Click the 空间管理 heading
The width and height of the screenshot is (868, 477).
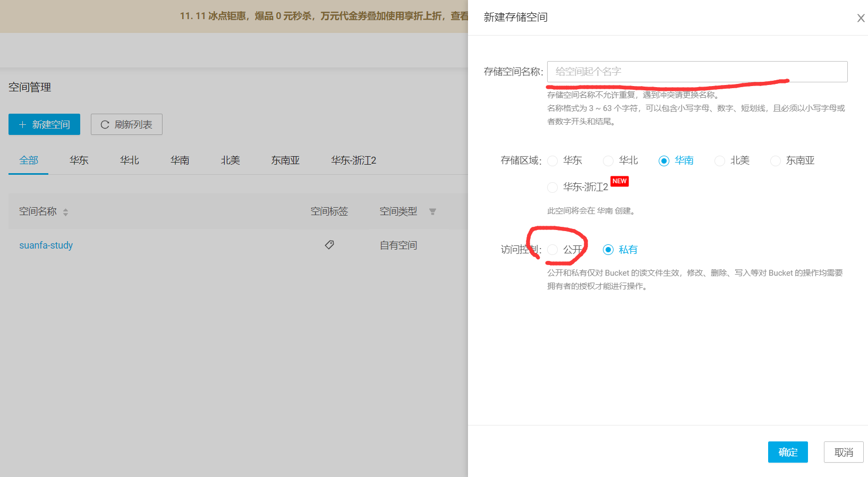[30, 87]
